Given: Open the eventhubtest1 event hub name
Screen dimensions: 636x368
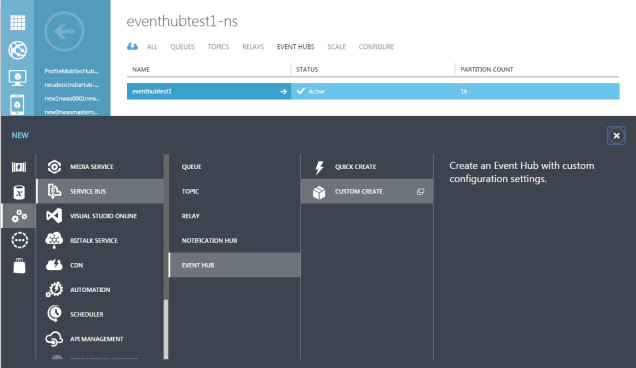Looking at the screenshot, I should pyautogui.click(x=152, y=92).
